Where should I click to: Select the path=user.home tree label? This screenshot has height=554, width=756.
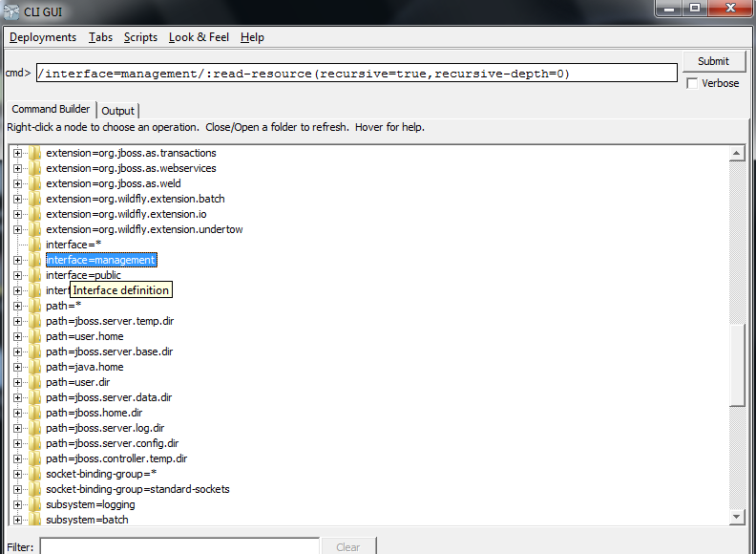pyautogui.click(x=84, y=336)
